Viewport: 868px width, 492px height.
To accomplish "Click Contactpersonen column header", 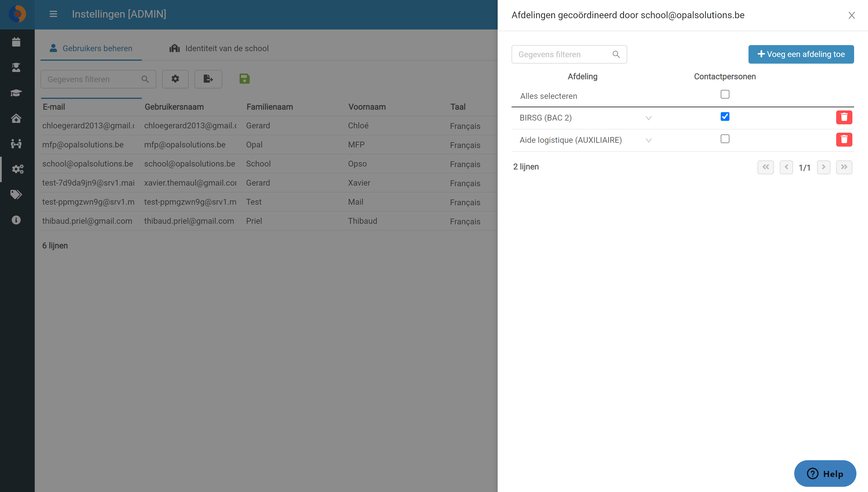I will (724, 77).
